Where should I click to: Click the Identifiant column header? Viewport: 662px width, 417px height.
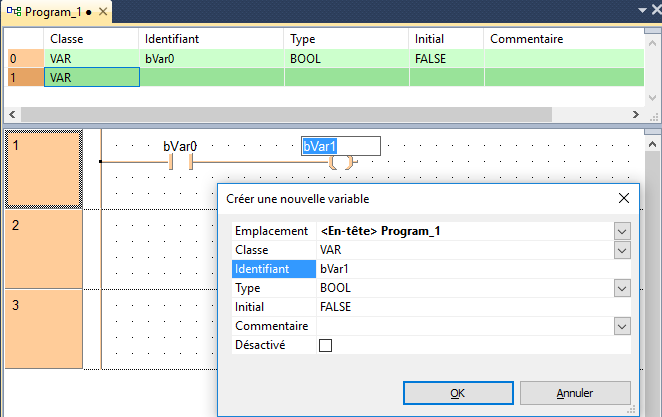coord(173,39)
